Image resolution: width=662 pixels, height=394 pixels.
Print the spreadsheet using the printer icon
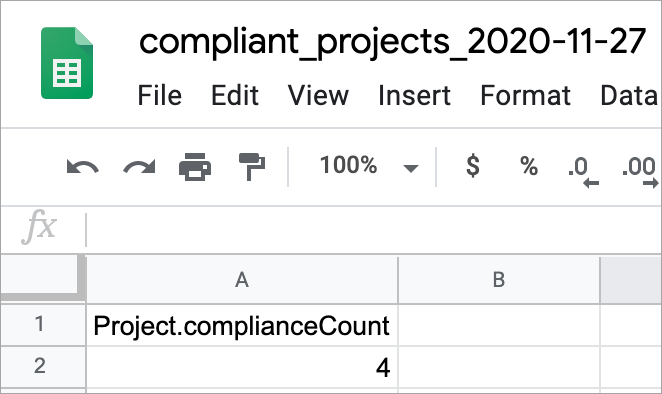click(195, 166)
